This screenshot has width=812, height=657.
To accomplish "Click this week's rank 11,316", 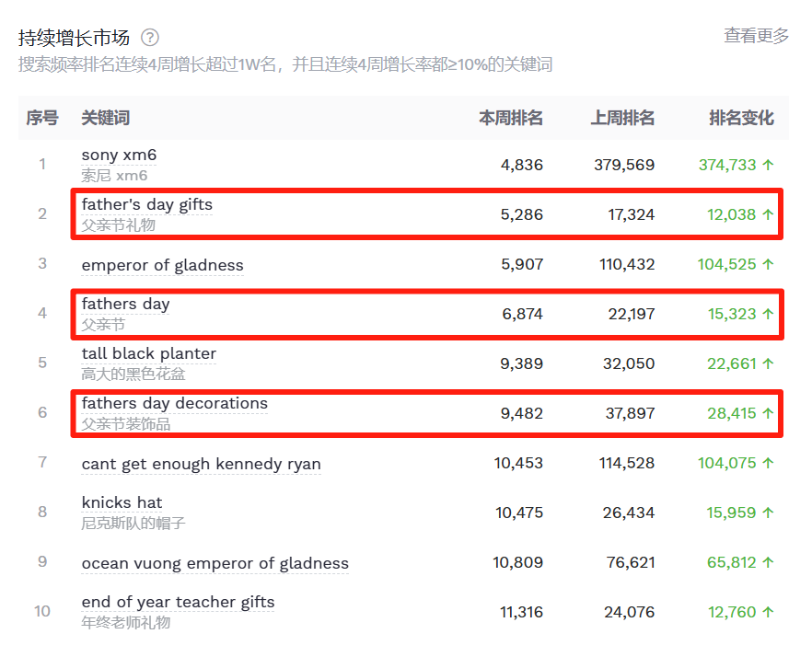I will [x=521, y=613].
